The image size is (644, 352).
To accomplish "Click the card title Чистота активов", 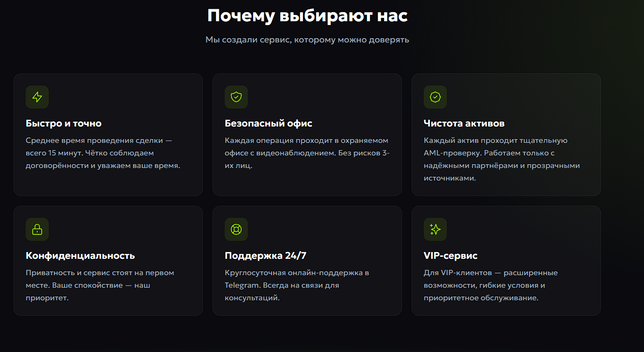I will pos(464,123).
